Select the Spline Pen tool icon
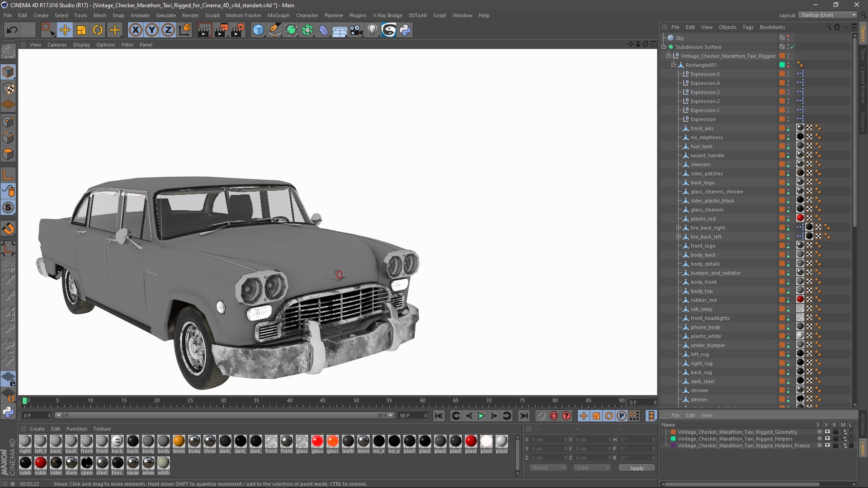Viewport: 868px width, 488px height. point(274,30)
